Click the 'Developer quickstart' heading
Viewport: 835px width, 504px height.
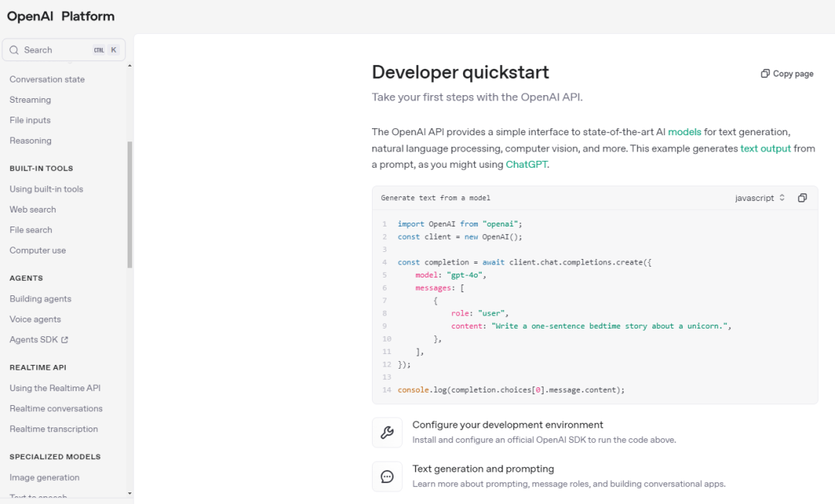pyautogui.click(x=460, y=73)
